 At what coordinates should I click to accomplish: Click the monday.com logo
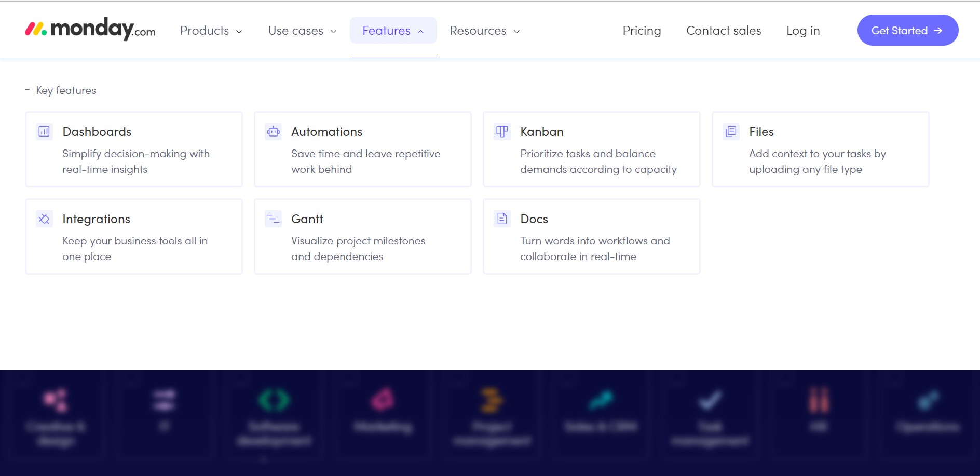pyautogui.click(x=90, y=30)
